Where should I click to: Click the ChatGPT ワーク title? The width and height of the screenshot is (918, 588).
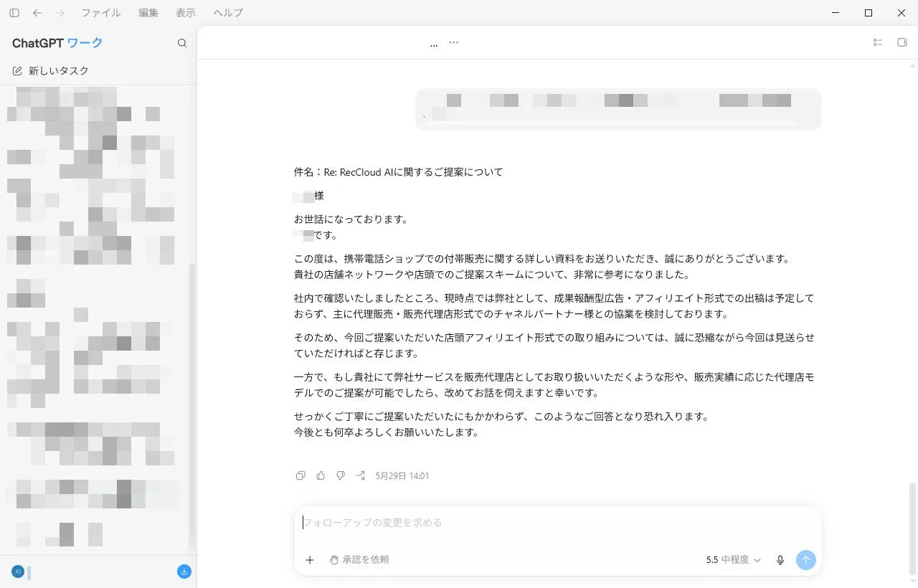click(x=57, y=43)
